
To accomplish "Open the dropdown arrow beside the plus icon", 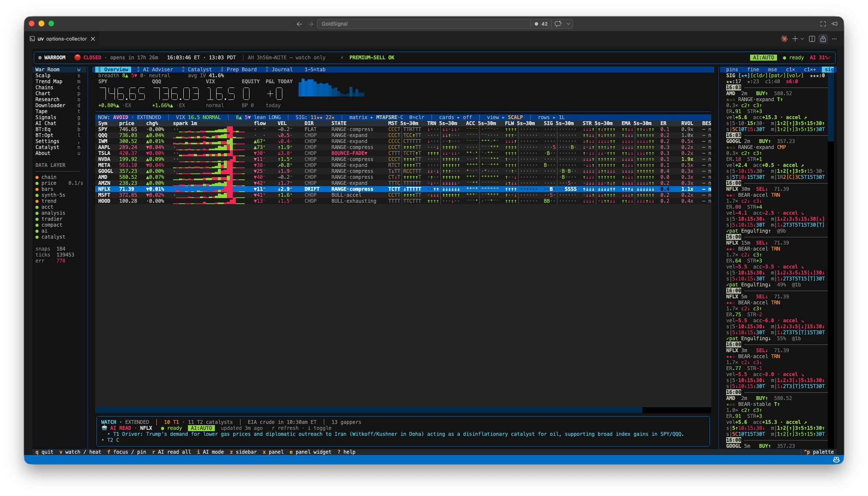I will click(x=802, y=39).
